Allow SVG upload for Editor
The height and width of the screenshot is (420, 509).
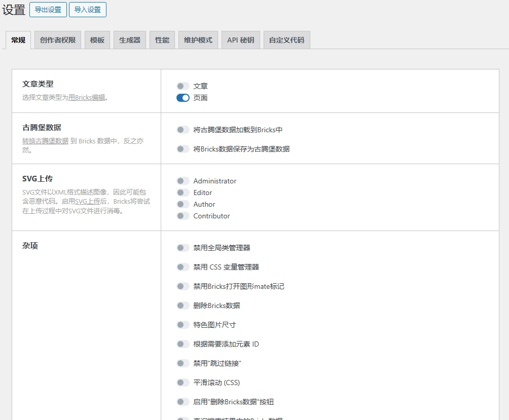click(183, 193)
